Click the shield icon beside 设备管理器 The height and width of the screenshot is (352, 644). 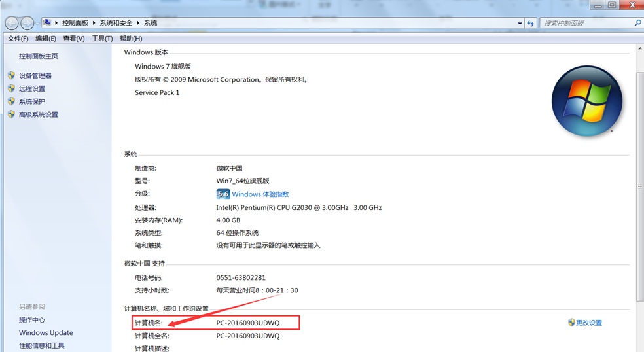[11, 75]
